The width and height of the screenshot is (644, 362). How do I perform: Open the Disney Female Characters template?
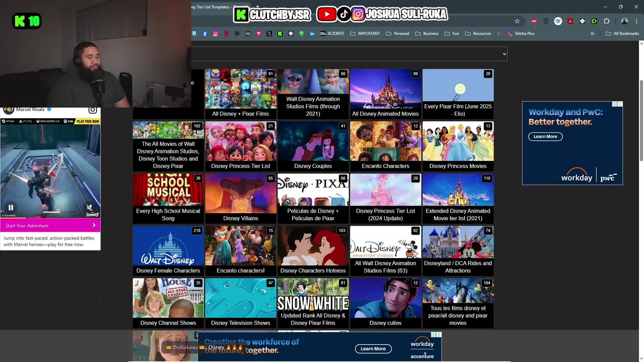tap(168, 251)
